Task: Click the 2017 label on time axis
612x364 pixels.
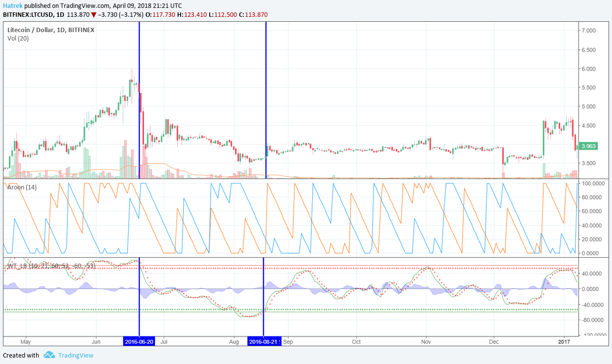Action: tap(564, 342)
